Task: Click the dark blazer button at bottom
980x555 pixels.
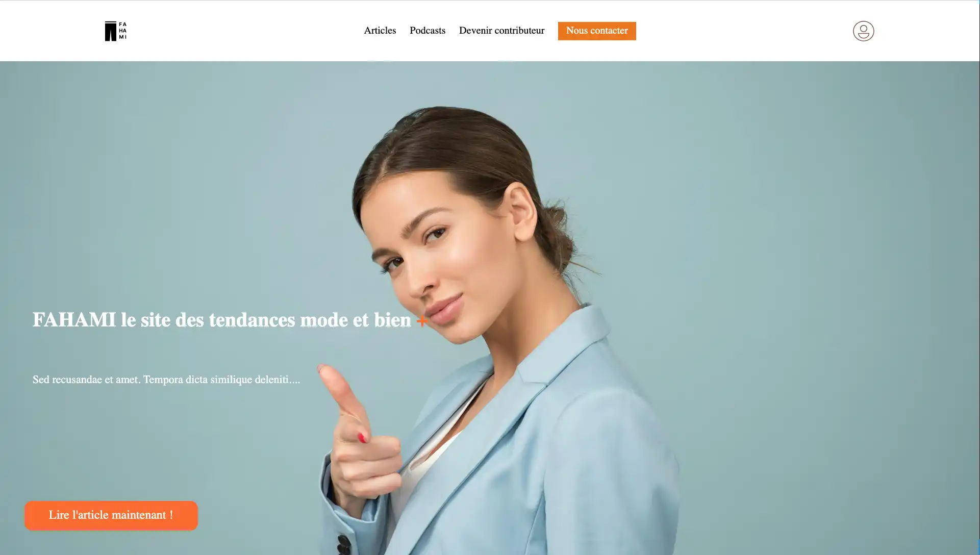Action: pyautogui.click(x=343, y=543)
